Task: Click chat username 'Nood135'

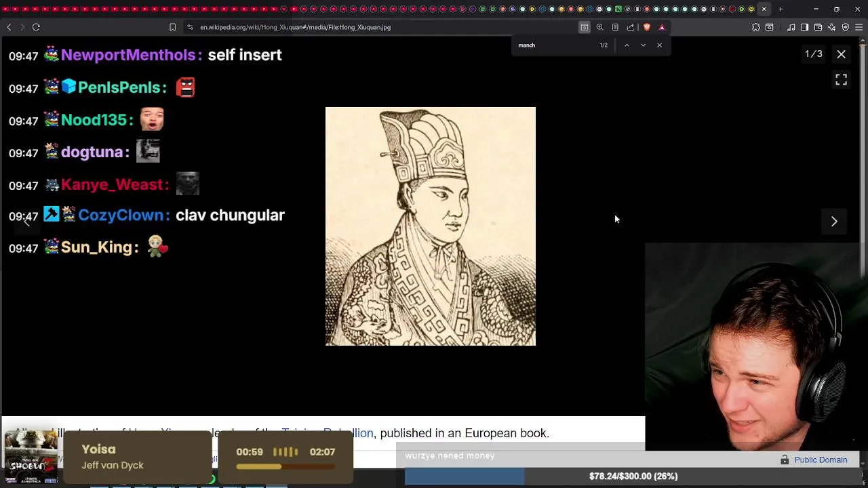Action: (94, 120)
